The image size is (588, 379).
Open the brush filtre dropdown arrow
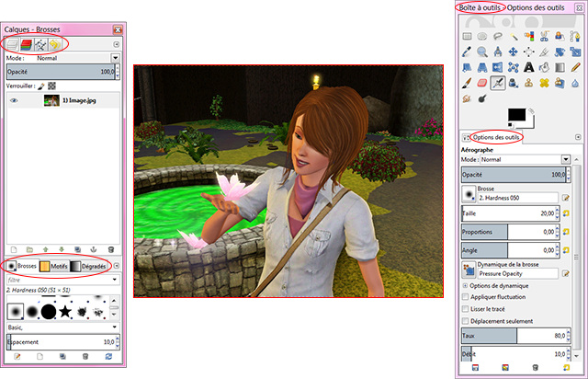pyautogui.click(x=114, y=280)
